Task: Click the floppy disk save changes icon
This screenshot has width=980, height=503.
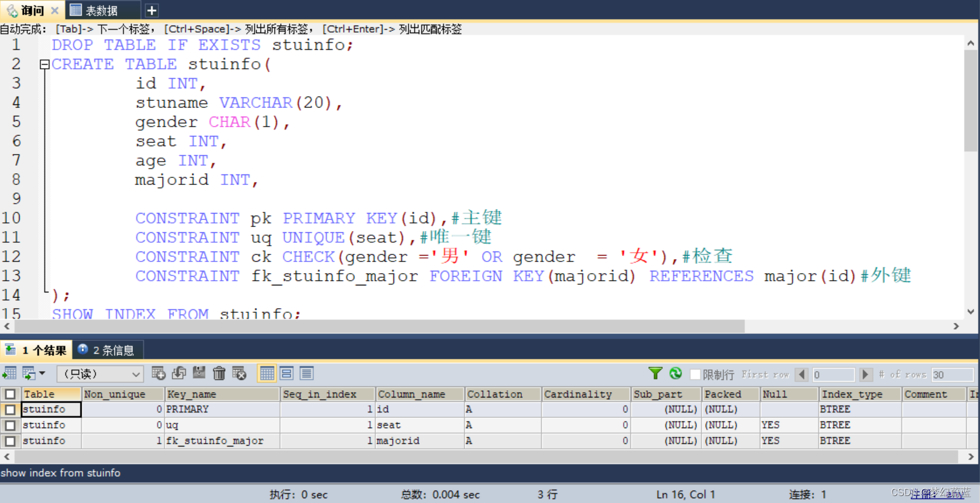Action: pyautogui.click(x=199, y=373)
